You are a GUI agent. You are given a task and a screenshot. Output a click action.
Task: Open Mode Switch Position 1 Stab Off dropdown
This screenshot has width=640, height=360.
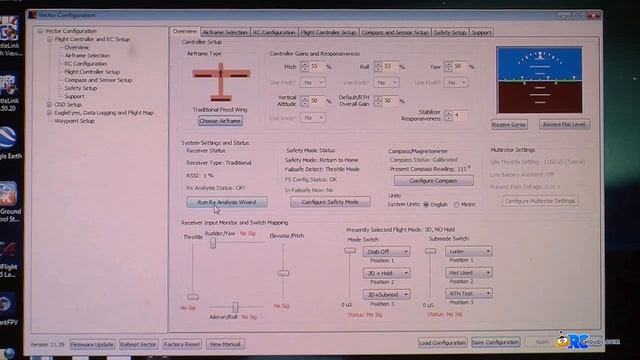[x=386, y=251]
